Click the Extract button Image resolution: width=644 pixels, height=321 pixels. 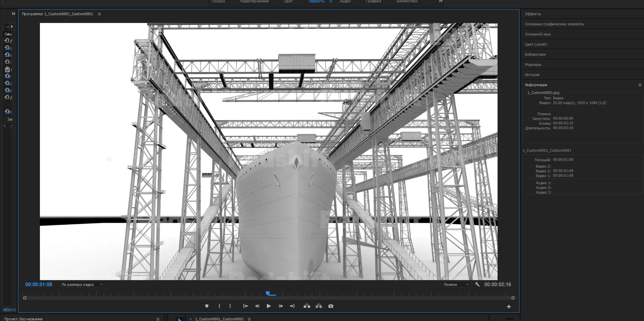coord(319,306)
